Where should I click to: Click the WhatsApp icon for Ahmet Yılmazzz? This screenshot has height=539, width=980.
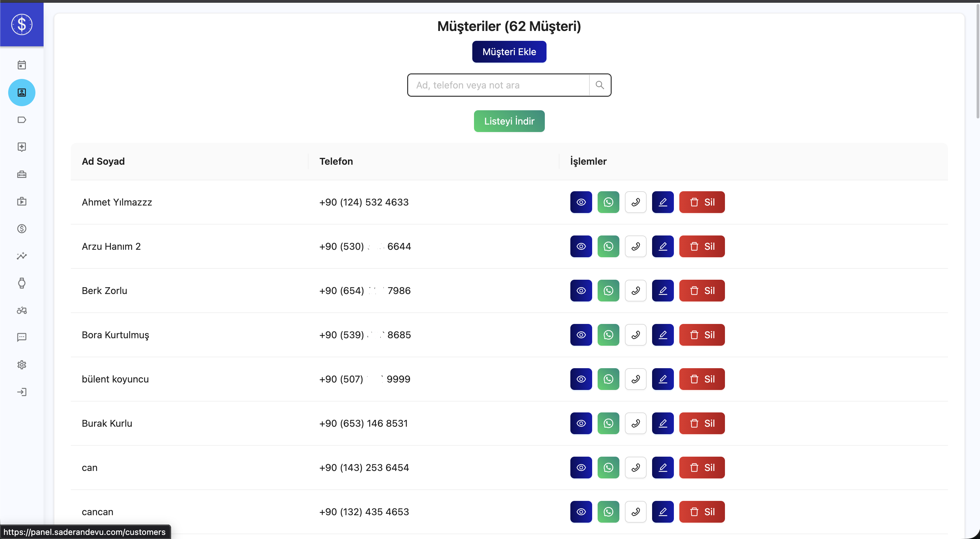[x=608, y=202]
